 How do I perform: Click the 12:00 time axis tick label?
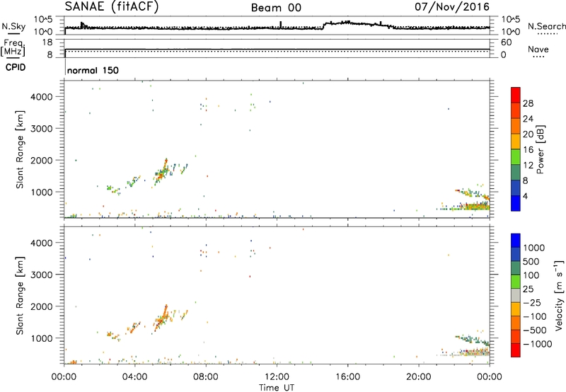pos(277,377)
